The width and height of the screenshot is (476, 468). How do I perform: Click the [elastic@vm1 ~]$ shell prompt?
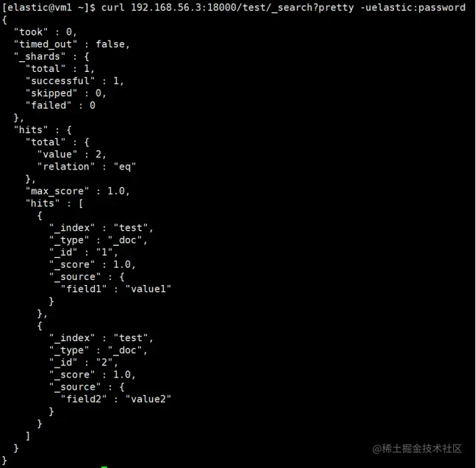(x=48, y=7)
